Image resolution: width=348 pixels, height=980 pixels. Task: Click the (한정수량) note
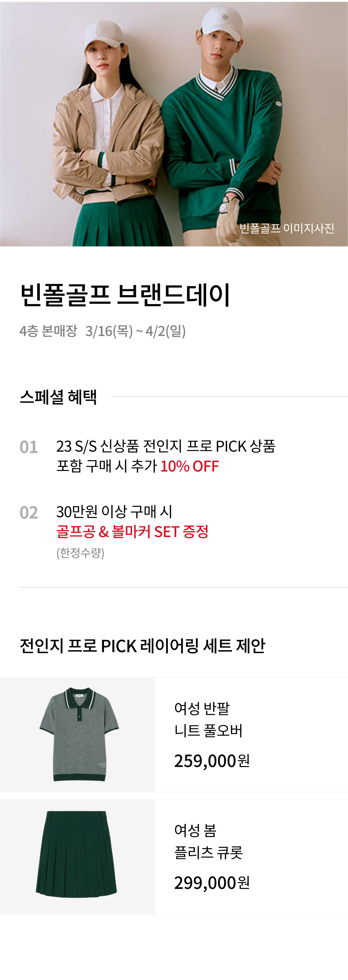pyautogui.click(x=80, y=552)
